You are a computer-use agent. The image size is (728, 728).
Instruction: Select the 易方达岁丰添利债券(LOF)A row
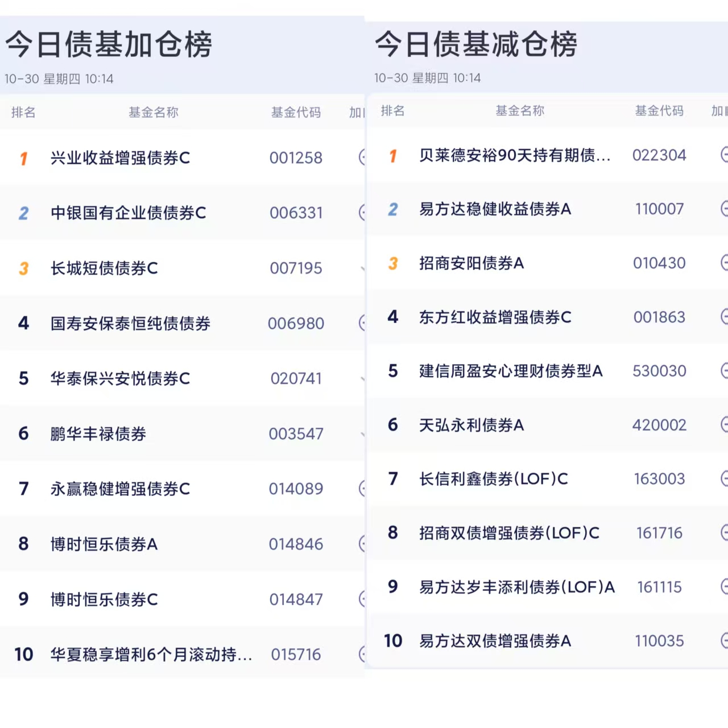coord(548,587)
